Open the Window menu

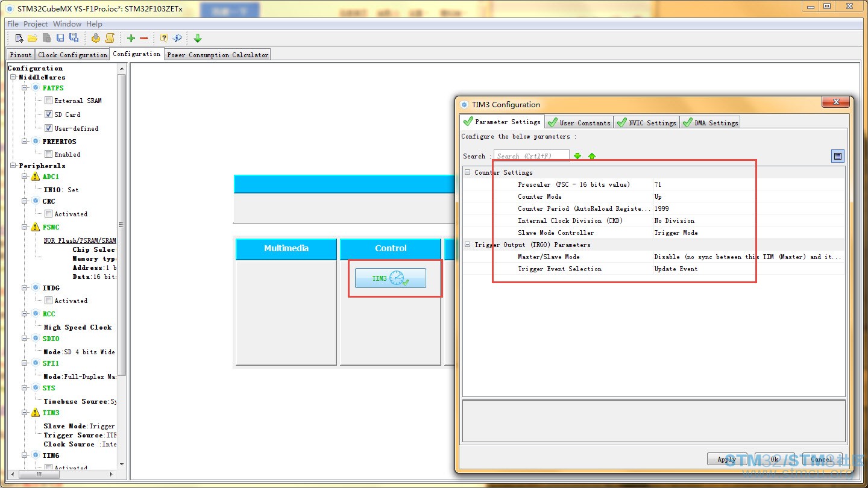click(67, 24)
